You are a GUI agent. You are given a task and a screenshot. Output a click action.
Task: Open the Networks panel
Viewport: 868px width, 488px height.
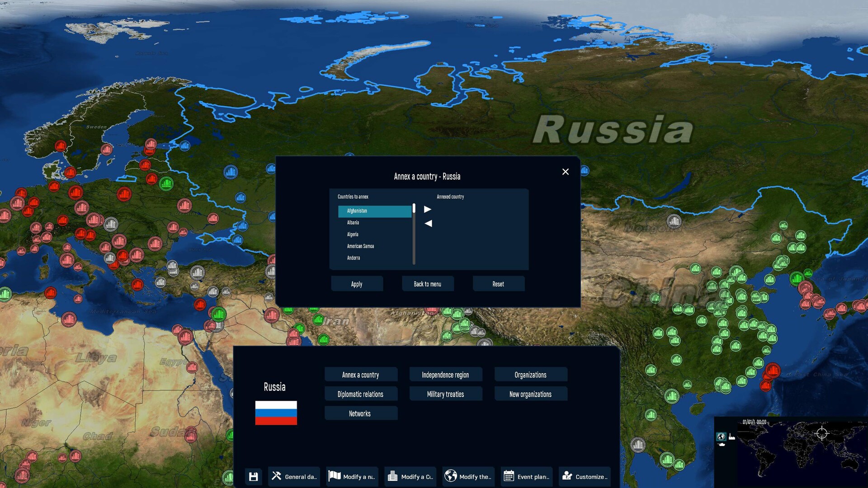[x=359, y=413]
